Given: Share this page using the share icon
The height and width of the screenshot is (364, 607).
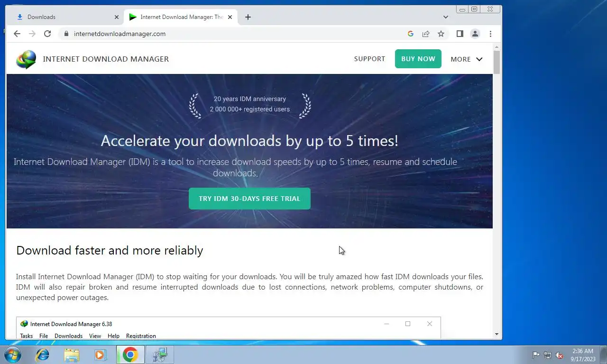Looking at the screenshot, I should (426, 34).
